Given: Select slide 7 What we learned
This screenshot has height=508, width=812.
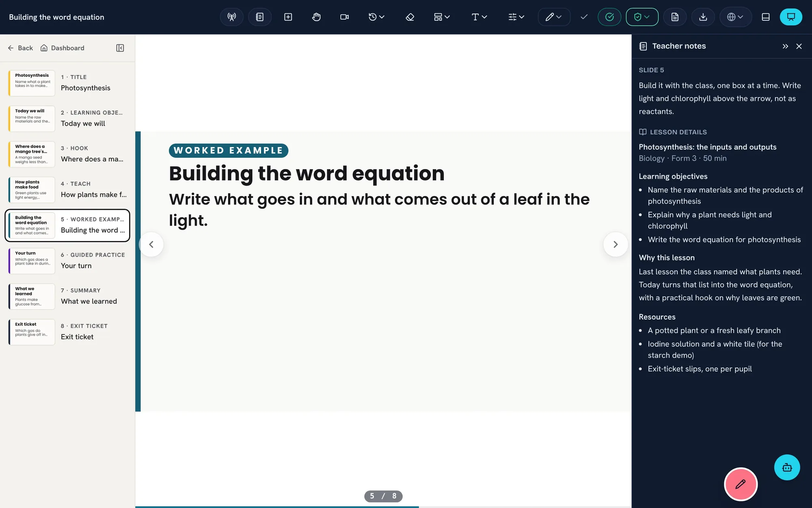Looking at the screenshot, I should pos(67,296).
